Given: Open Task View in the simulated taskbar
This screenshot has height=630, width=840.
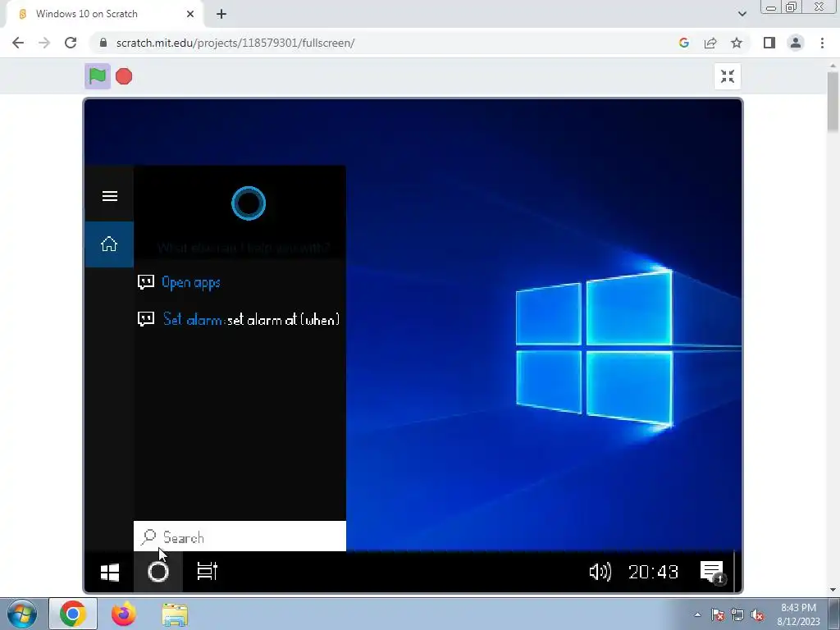Looking at the screenshot, I should click(x=208, y=572).
